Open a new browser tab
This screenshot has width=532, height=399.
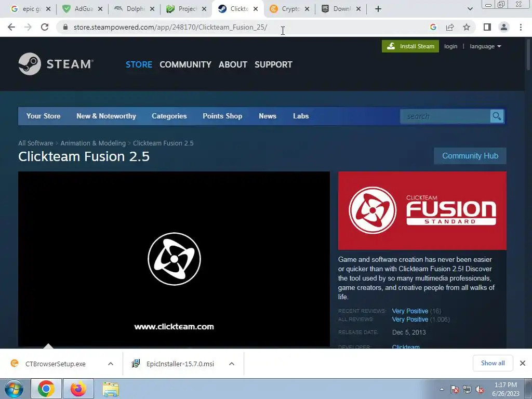(x=378, y=9)
